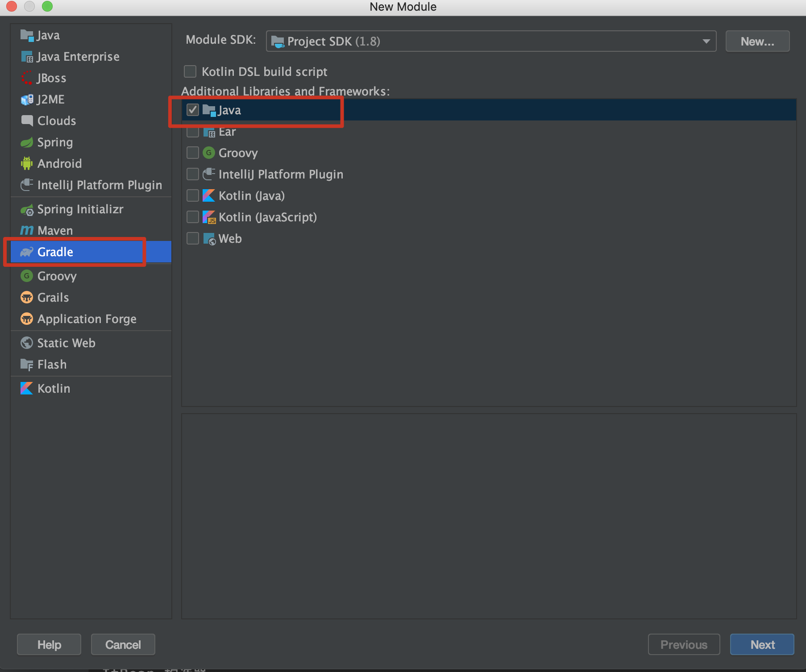This screenshot has width=806, height=672.
Task: Click the Kotlin (Java) framework icon
Action: point(208,195)
